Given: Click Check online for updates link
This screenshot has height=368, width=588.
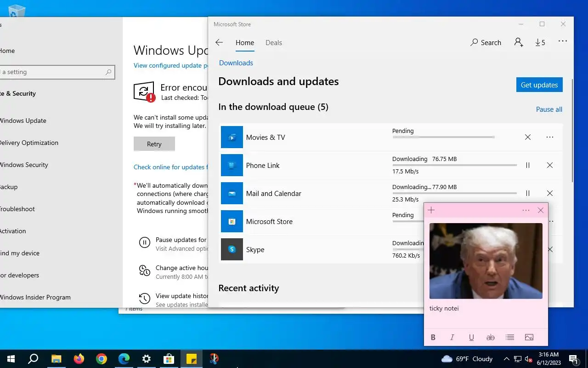Looking at the screenshot, I should 170,167.
